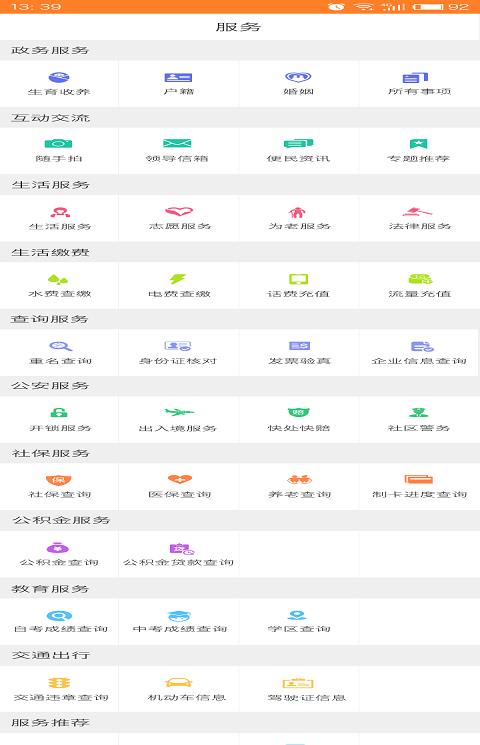Open 领导信箱 envelope icon
The image size is (480, 745).
(x=177, y=143)
